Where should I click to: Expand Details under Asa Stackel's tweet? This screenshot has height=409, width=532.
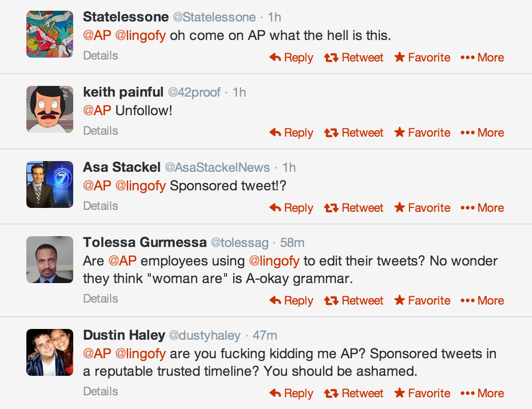tap(101, 206)
